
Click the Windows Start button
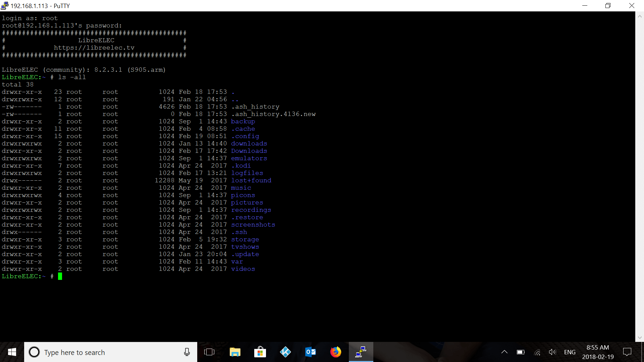point(12,352)
